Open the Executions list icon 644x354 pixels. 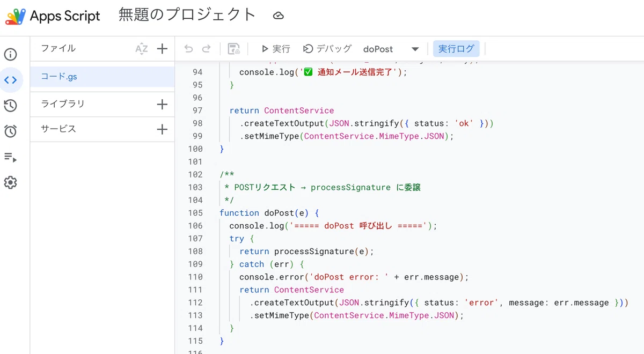(11, 157)
